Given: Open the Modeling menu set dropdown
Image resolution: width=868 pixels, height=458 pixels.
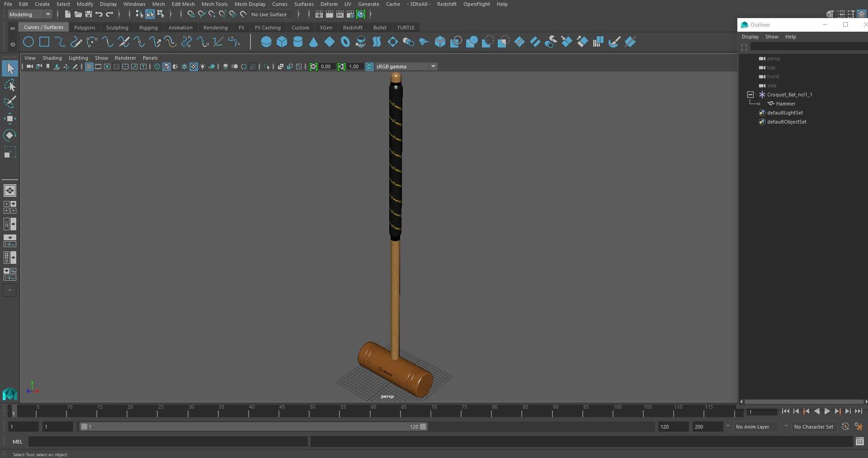Looking at the screenshot, I should [30, 14].
